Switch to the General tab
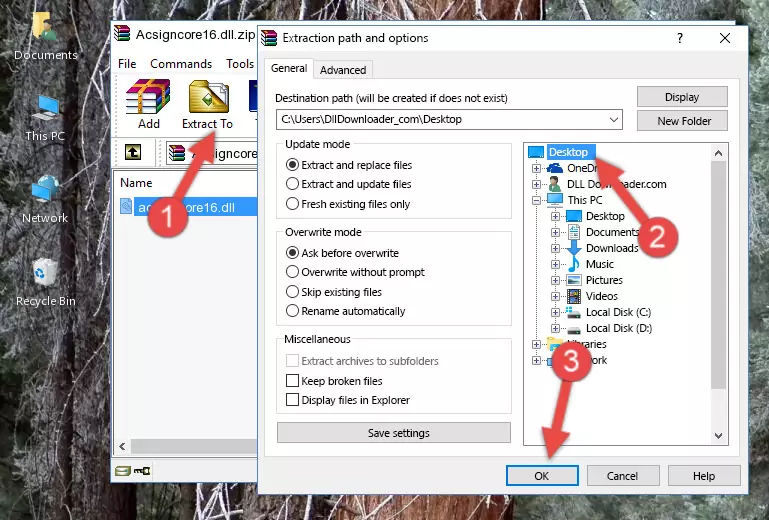 [289, 68]
